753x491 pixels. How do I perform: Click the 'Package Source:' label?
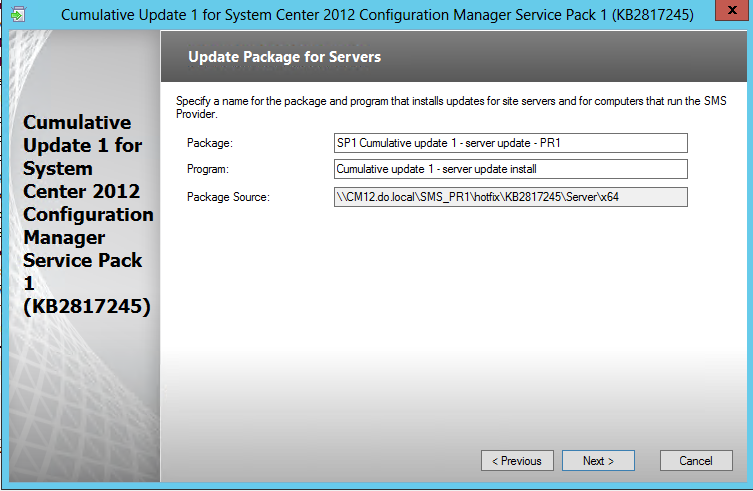coord(228,197)
